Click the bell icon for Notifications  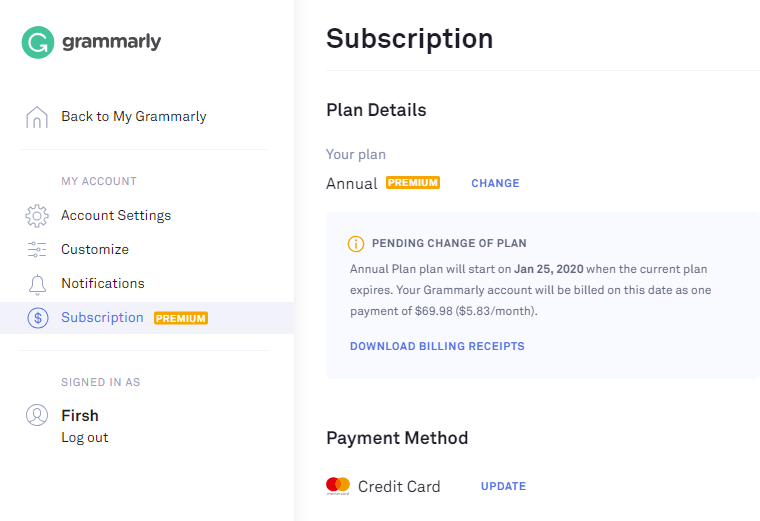click(x=37, y=284)
